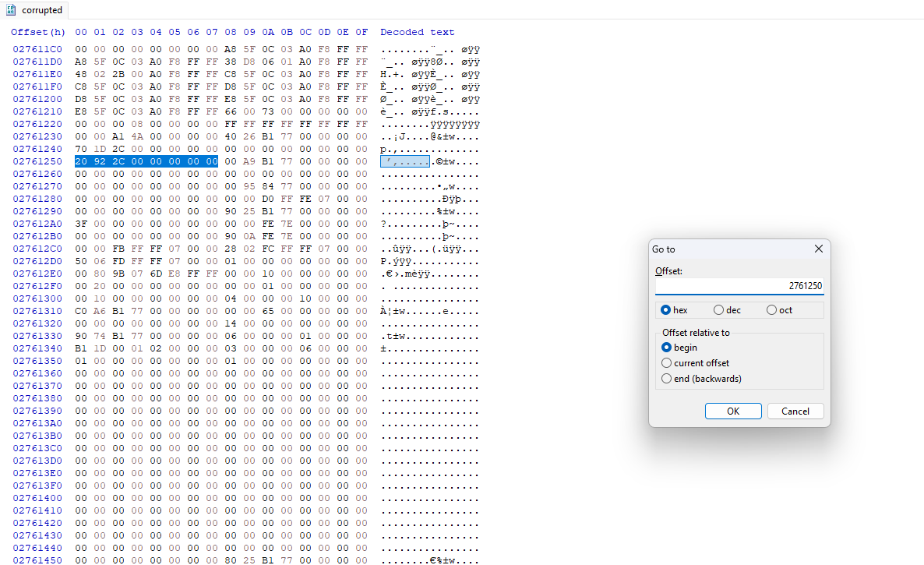Close the Go to dialog with X

coord(818,249)
